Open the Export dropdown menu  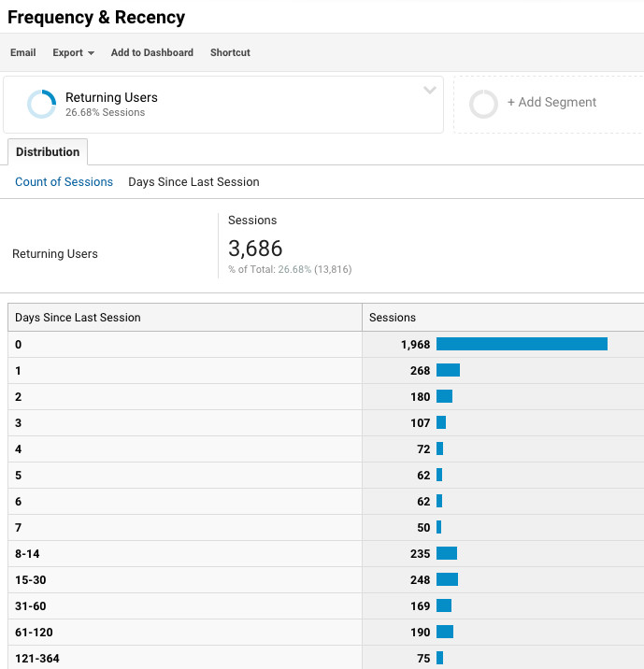[x=74, y=52]
